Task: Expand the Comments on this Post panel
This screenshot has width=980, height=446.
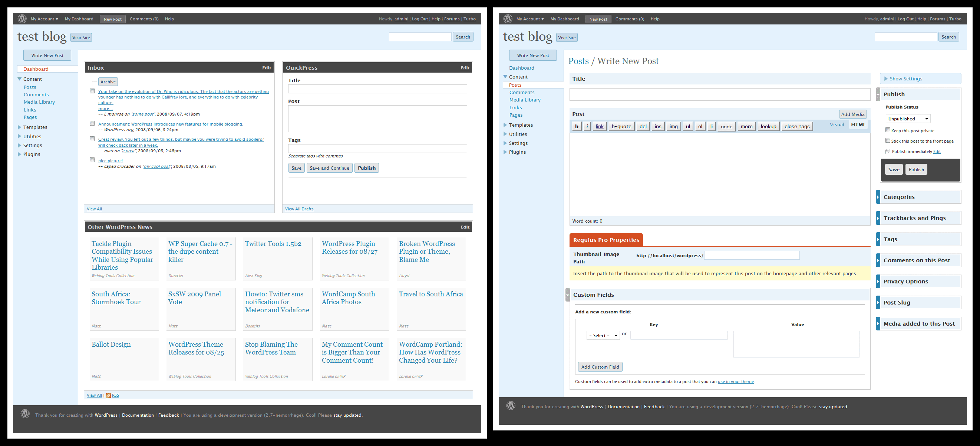Action: [878, 260]
